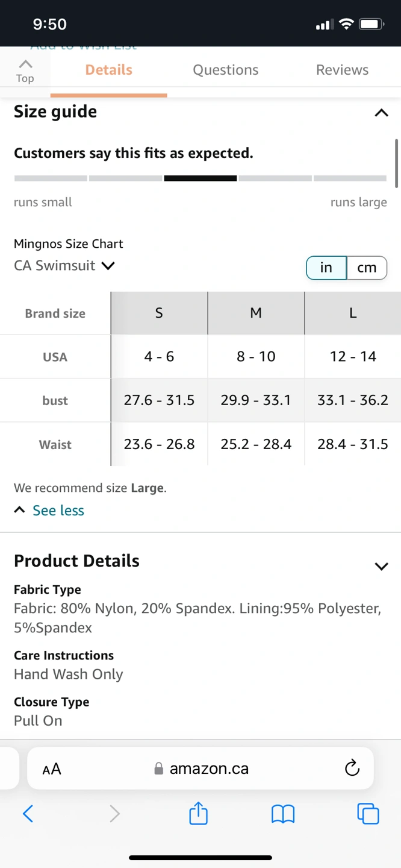Collapse the Size guide section
The width and height of the screenshot is (401, 868).
pos(381,113)
